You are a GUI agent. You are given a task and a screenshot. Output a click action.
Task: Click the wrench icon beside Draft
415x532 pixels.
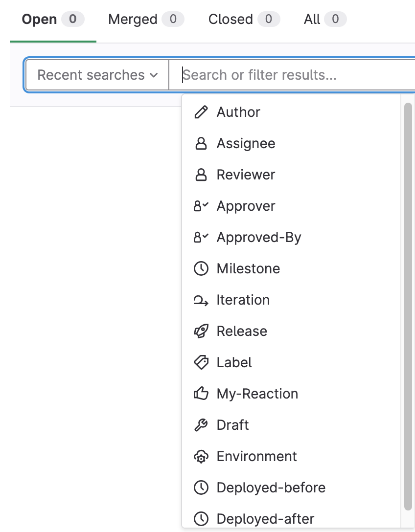[x=201, y=425]
